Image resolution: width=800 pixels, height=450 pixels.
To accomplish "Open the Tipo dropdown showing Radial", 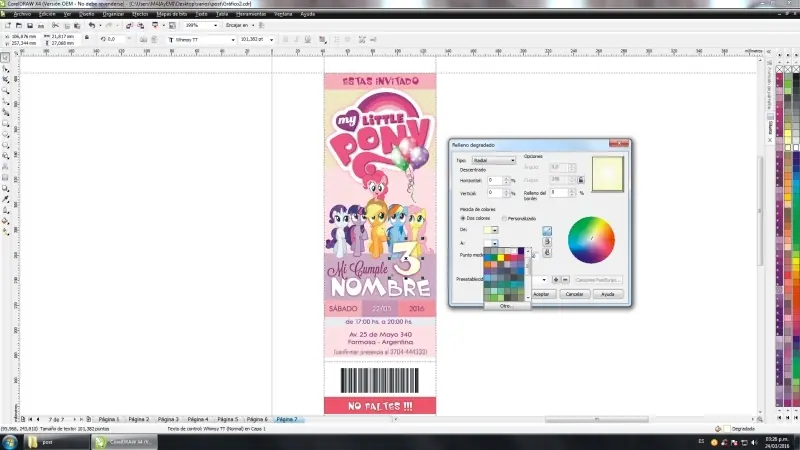I will coord(493,160).
